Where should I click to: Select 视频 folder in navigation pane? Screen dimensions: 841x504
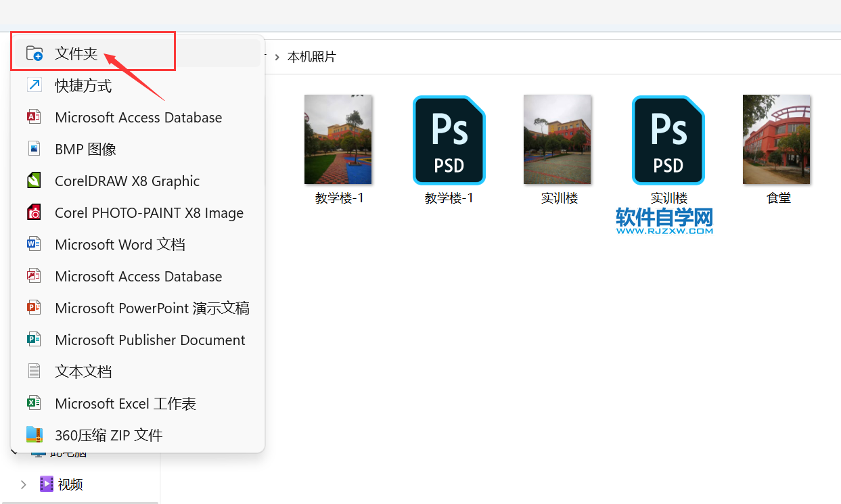point(70,484)
